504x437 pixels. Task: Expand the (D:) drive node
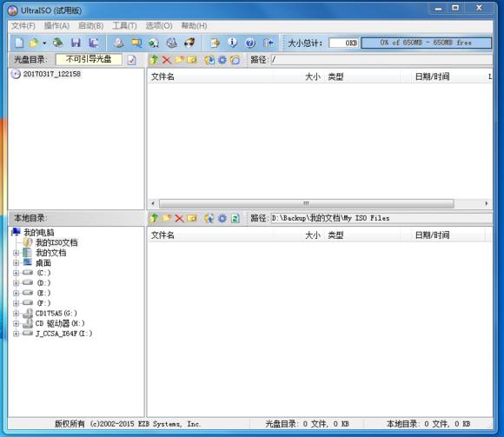tap(16, 283)
